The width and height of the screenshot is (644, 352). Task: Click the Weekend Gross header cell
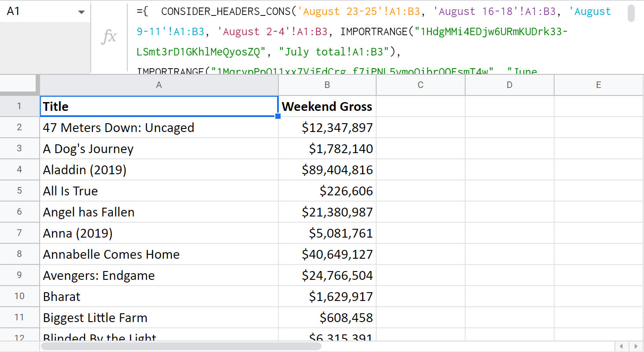coord(327,106)
